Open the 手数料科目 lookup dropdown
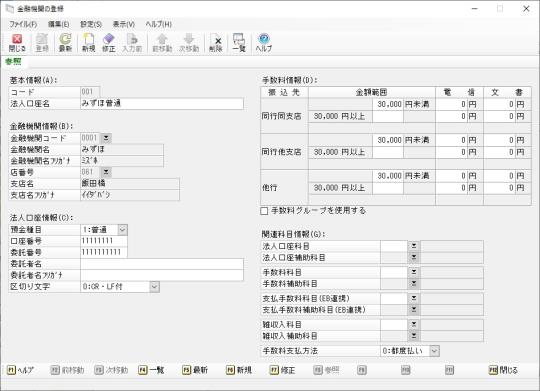 414,272
